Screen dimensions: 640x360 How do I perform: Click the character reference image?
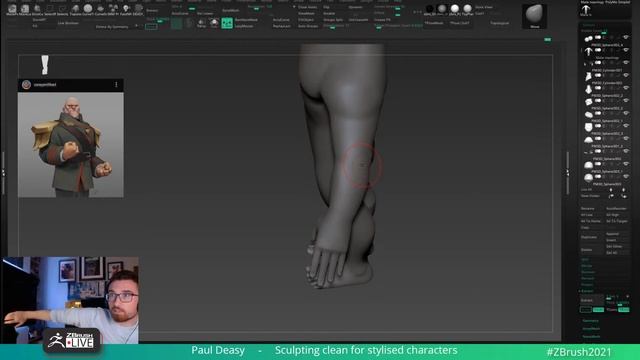[71, 145]
